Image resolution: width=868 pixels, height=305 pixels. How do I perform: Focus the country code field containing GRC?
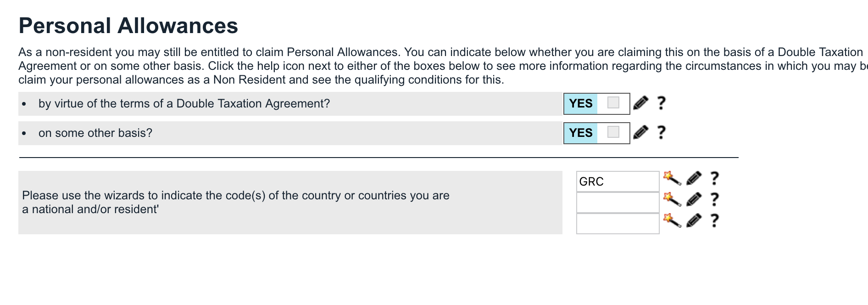coord(618,181)
